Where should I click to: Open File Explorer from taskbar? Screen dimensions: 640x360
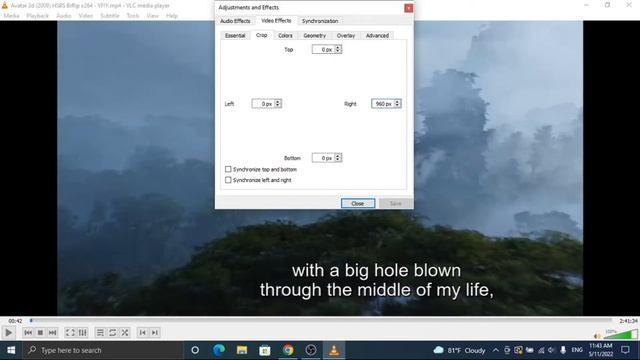[242, 350]
